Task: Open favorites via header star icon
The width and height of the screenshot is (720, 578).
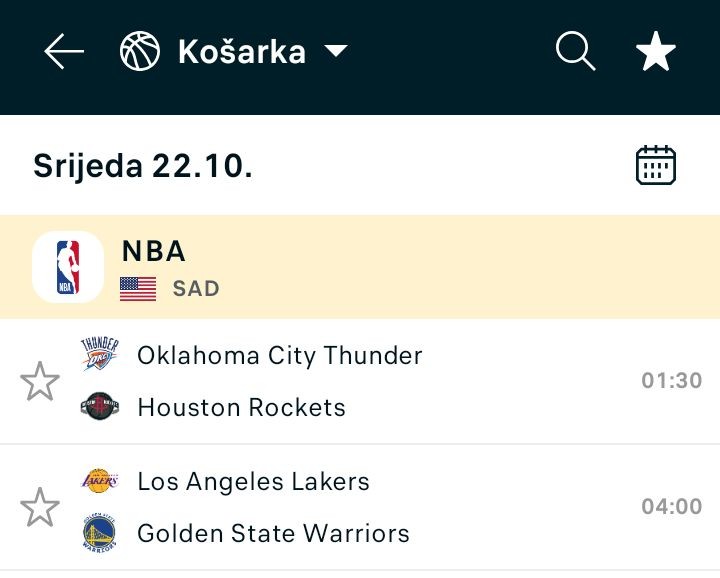Action: 656,52
